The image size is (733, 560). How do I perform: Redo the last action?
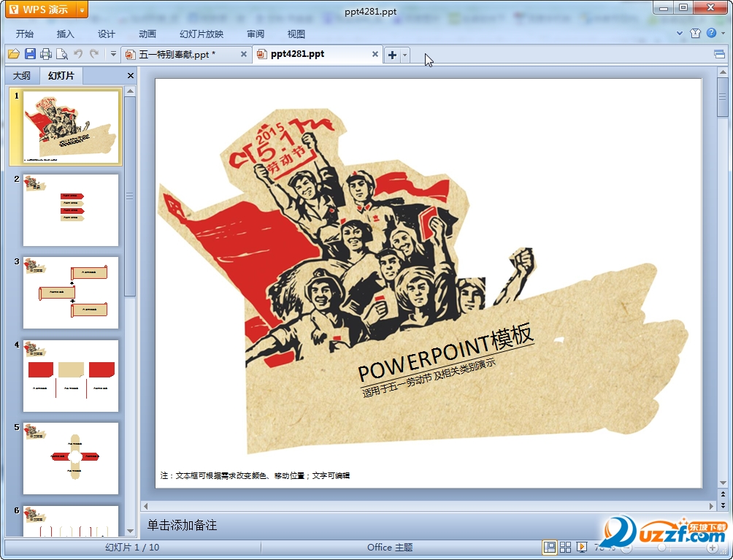(94, 54)
